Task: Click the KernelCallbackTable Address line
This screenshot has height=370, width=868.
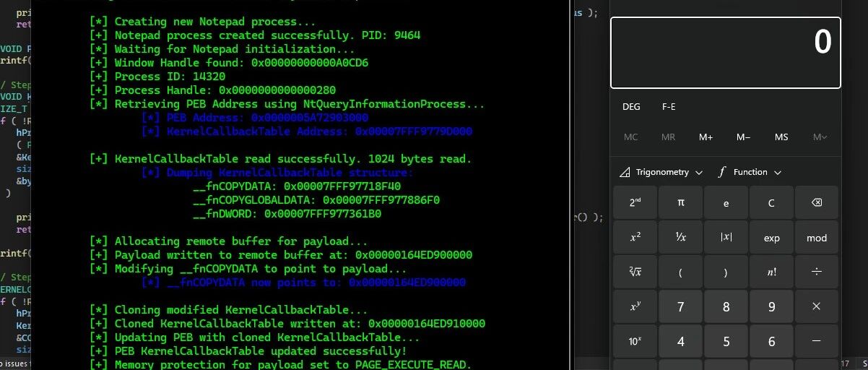Action: tap(308, 132)
